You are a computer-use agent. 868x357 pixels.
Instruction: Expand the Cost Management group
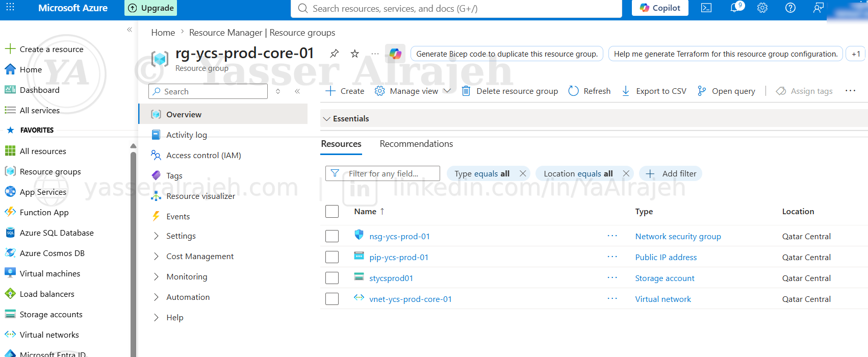pyautogui.click(x=156, y=256)
